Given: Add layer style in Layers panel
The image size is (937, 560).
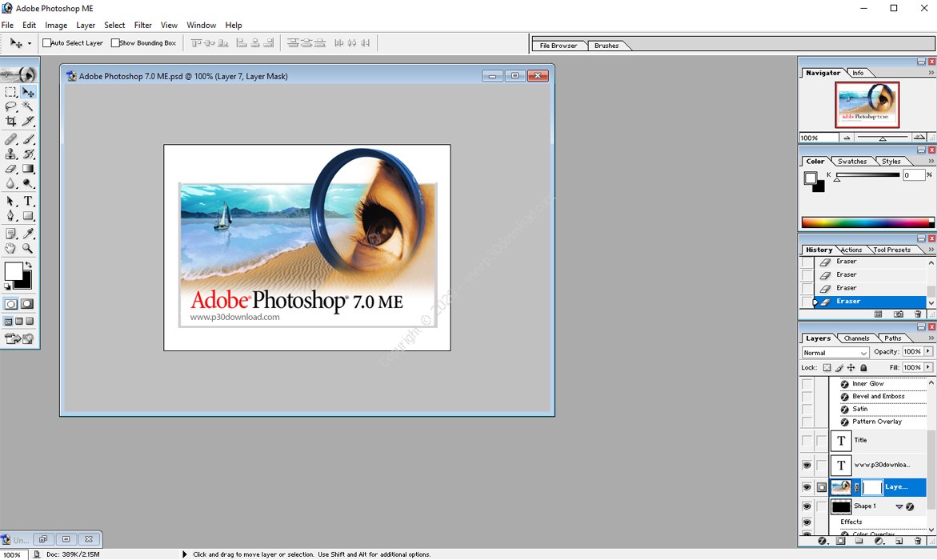Looking at the screenshot, I should pos(823,541).
